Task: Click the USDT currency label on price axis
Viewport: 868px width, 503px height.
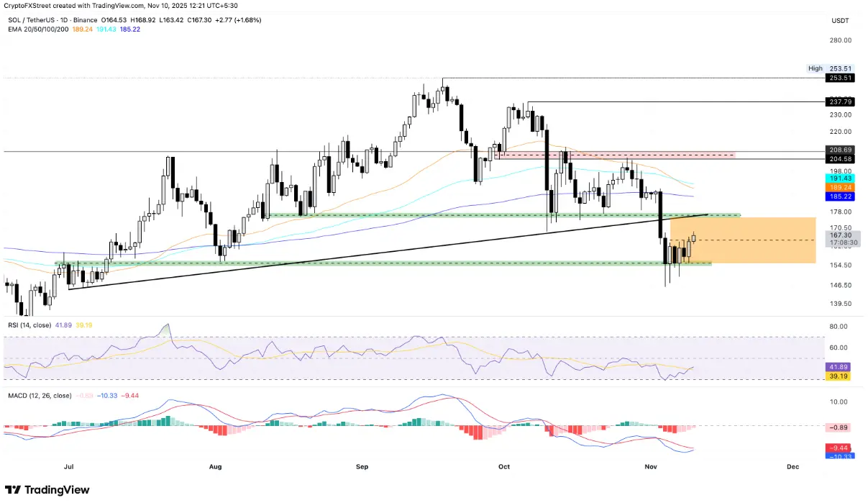Action: click(840, 21)
